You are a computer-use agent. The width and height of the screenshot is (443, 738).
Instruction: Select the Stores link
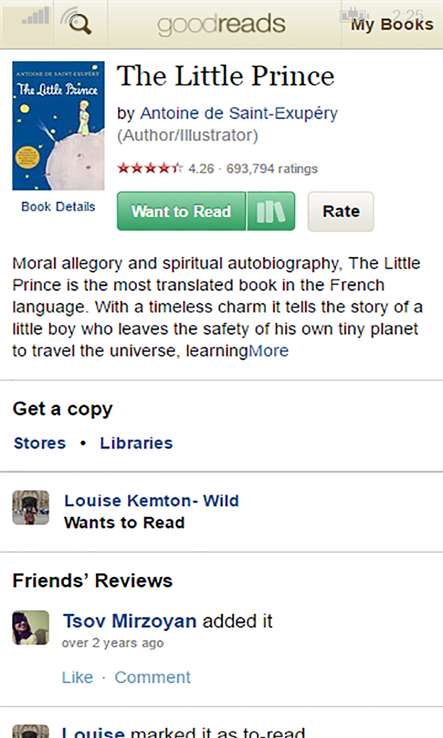tap(40, 443)
